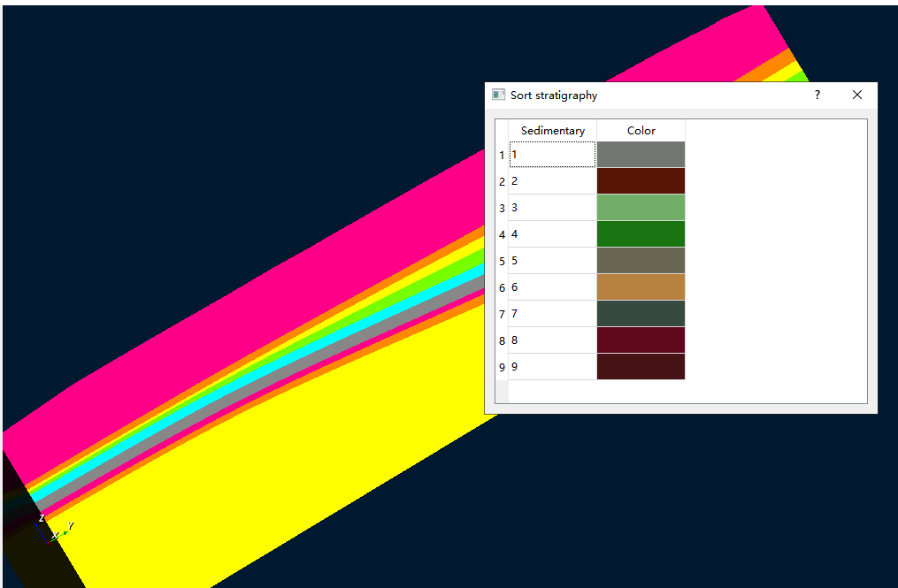The image size is (898, 588).
Task: Click Sedimentary cell containing value 1
Action: (x=552, y=155)
